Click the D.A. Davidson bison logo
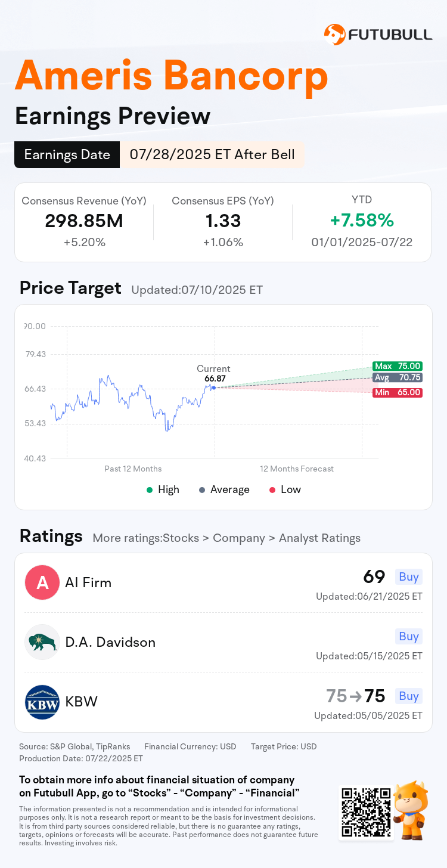The height and width of the screenshot is (868, 447). (x=42, y=642)
